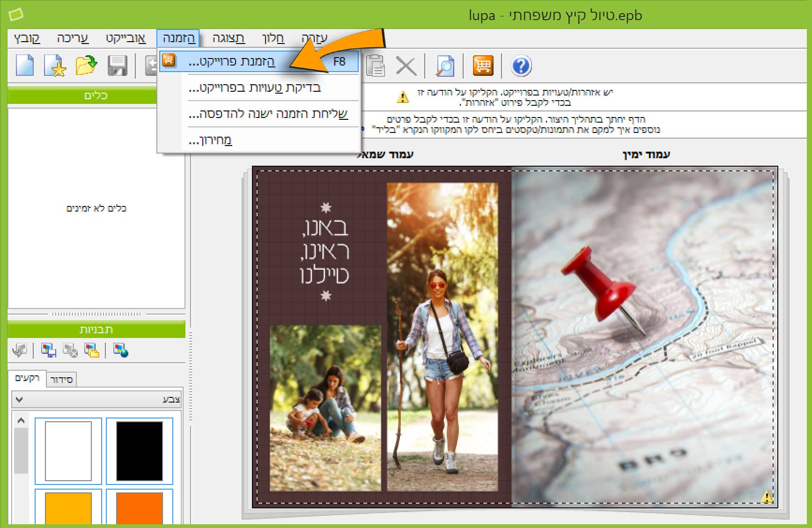Open help with the question mark icon
The width and height of the screenshot is (812, 528).
pos(521,66)
